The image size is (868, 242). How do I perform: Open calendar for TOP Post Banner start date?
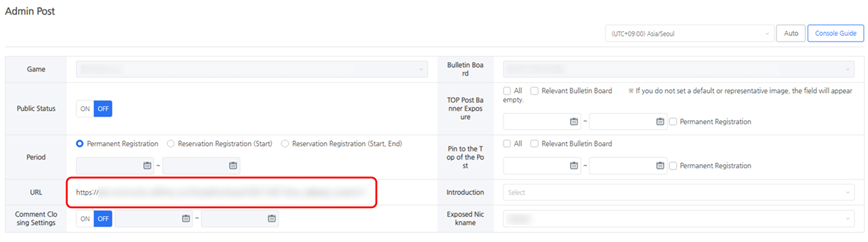[x=574, y=122]
